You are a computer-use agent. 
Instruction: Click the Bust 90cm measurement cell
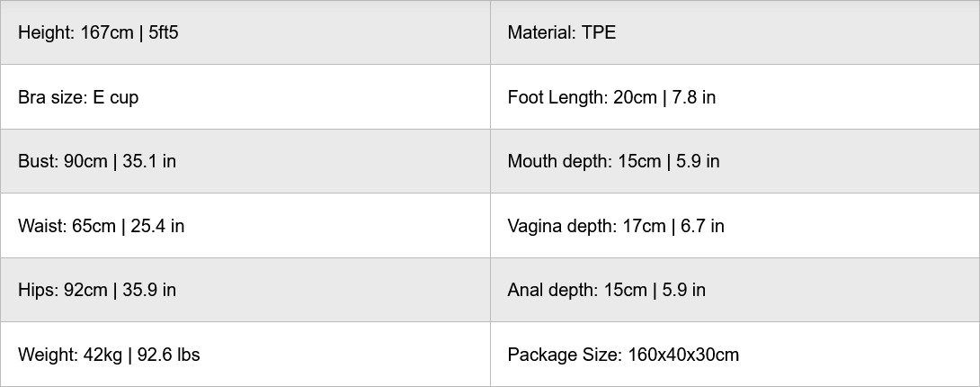[x=245, y=162]
